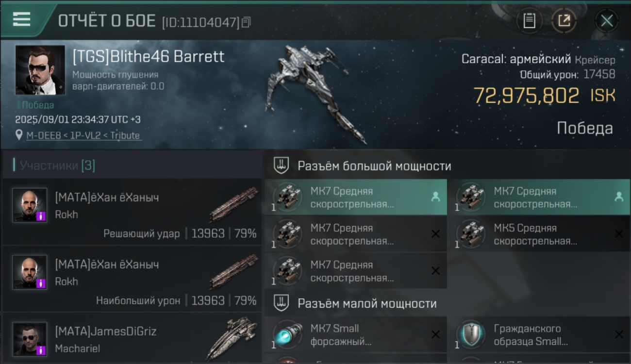This screenshot has width=631, height=364.
Task: Close the battle report window
Action: tap(607, 21)
